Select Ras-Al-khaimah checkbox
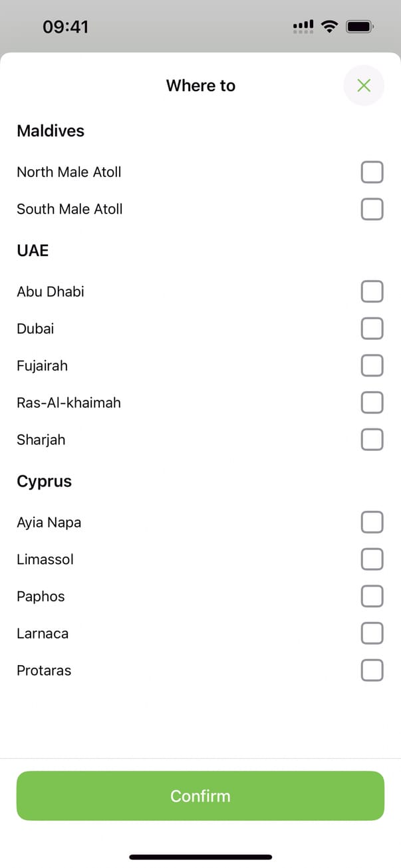401x868 pixels. pyautogui.click(x=372, y=402)
